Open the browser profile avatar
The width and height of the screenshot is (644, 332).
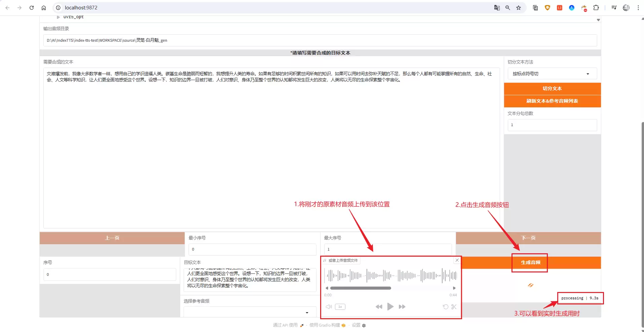point(626,8)
